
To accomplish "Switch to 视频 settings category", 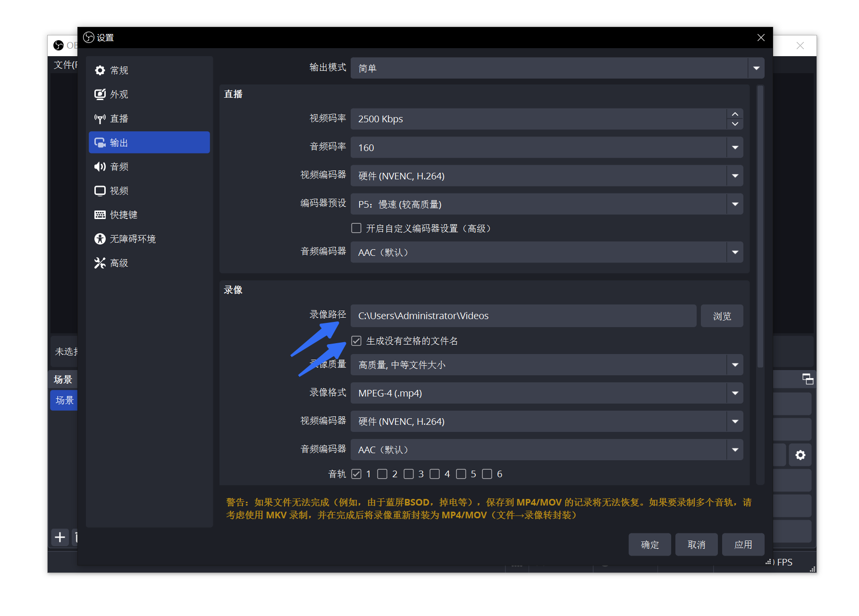I will [x=149, y=191].
